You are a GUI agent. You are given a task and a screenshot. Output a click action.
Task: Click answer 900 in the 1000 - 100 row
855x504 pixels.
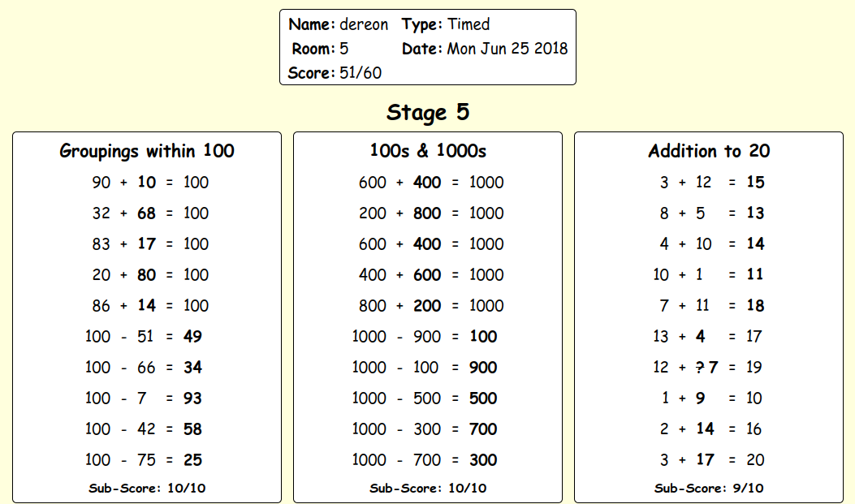tap(483, 367)
